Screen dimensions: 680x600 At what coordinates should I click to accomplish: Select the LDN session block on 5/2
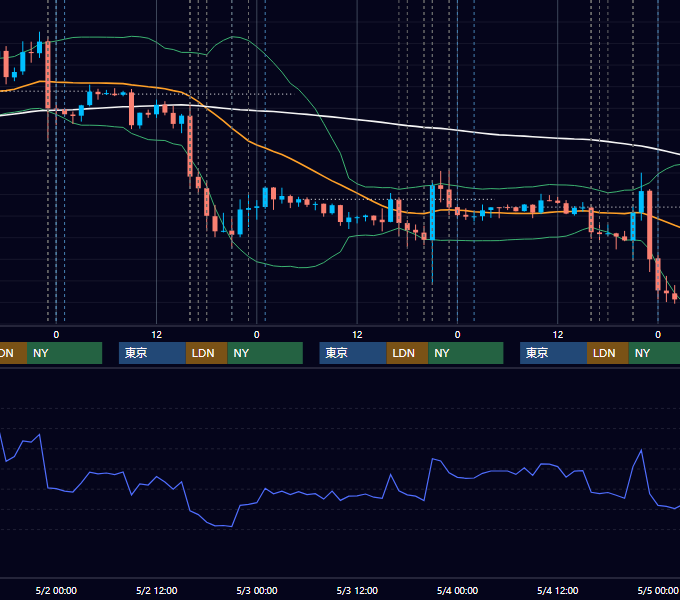pyautogui.click(x=206, y=353)
